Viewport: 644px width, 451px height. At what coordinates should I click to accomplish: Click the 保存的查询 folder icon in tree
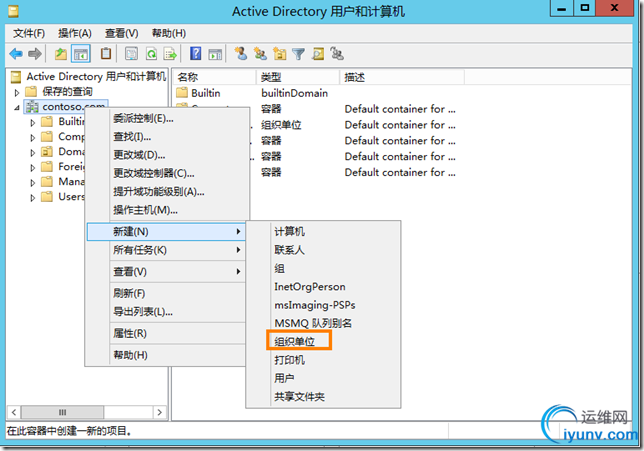tap(31, 91)
